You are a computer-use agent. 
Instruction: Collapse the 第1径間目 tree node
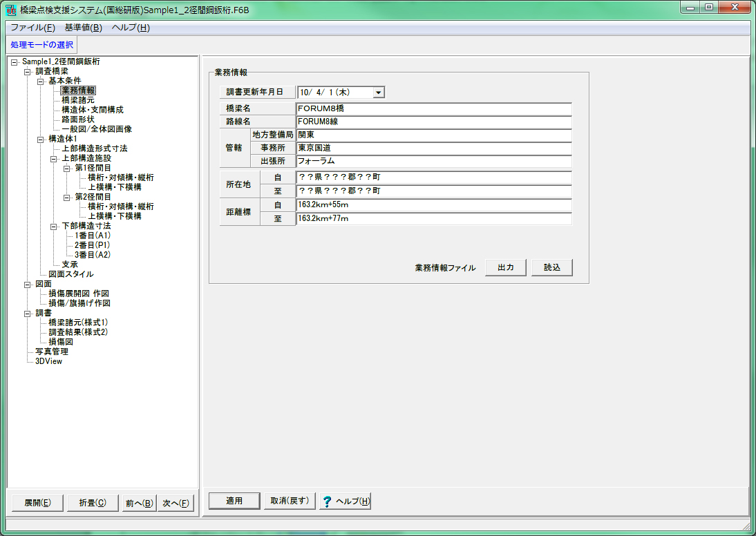[x=66, y=169]
